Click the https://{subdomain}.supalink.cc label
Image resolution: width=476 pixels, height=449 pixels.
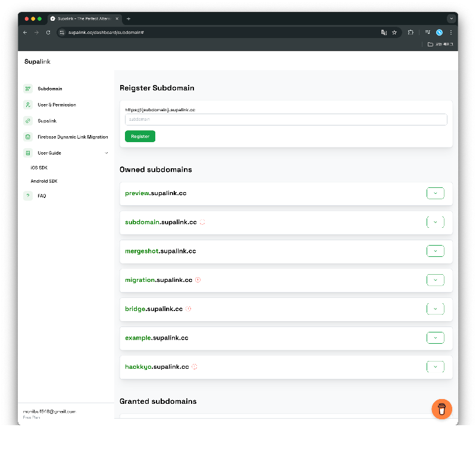tap(160, 110)
